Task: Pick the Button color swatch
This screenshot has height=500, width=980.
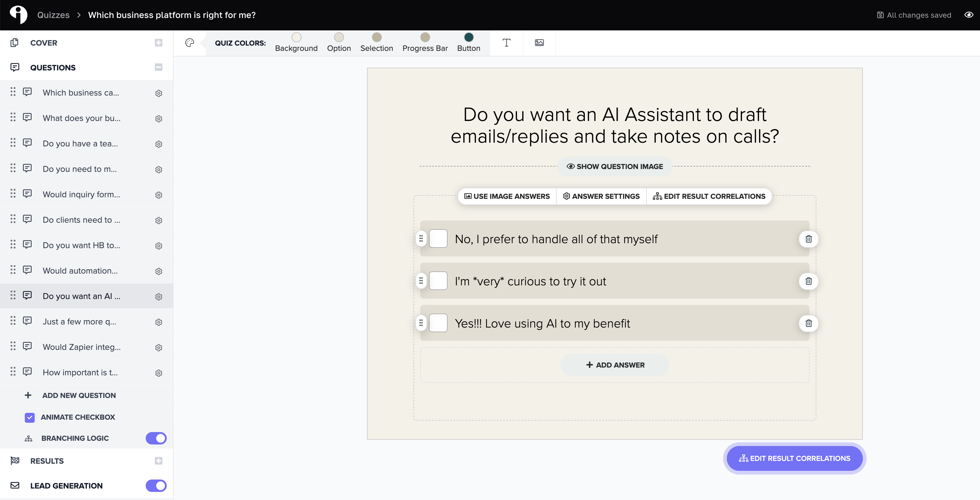Action: click(x=469, y=37)
